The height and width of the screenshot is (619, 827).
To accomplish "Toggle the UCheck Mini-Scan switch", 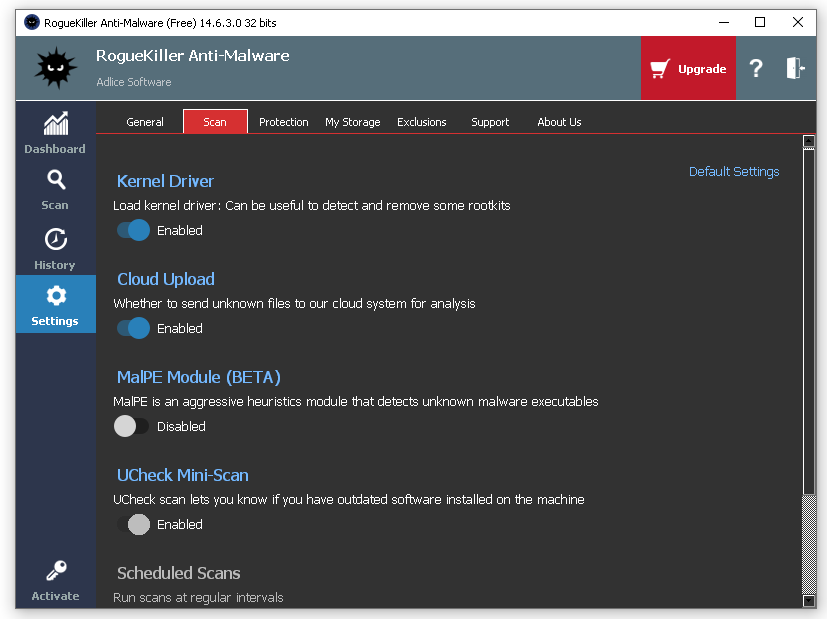I will point(133,524).
